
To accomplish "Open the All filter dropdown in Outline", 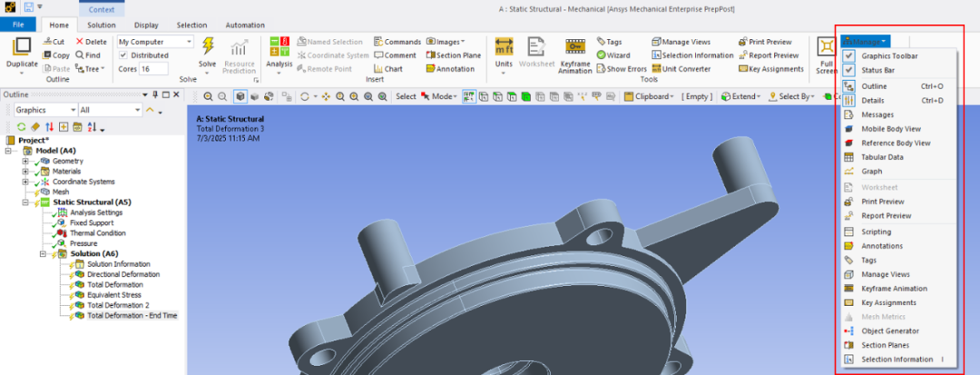I will click(110, 110).
